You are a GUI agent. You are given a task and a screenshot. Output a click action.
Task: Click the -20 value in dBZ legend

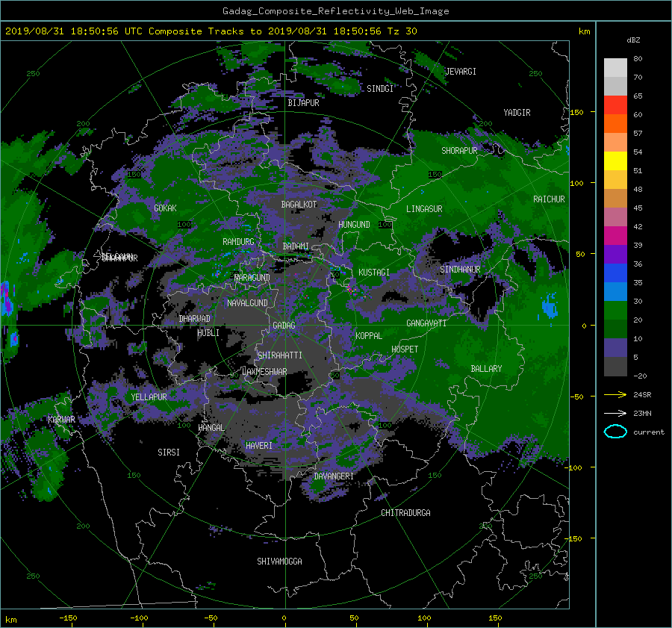click(x=640, y=376)
